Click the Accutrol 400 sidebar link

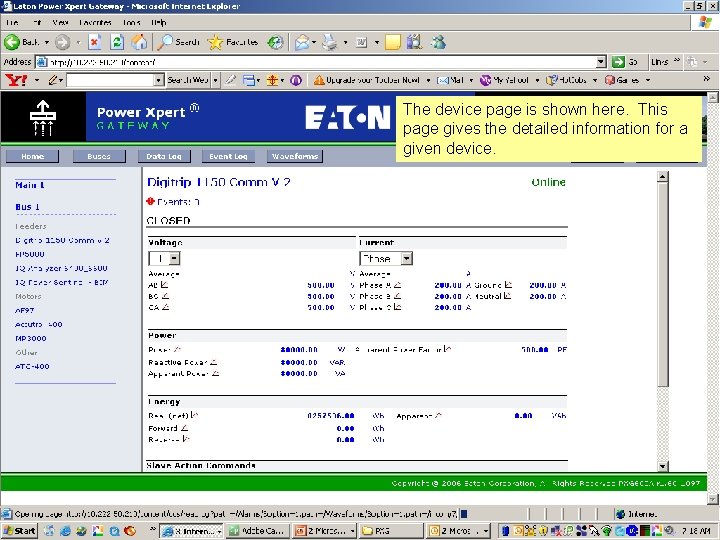(39, 324)
